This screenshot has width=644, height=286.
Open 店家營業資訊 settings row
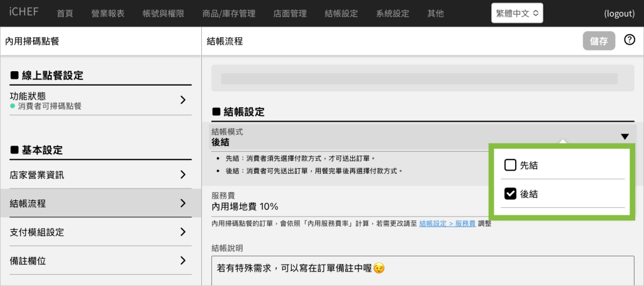tap(101, 174)
